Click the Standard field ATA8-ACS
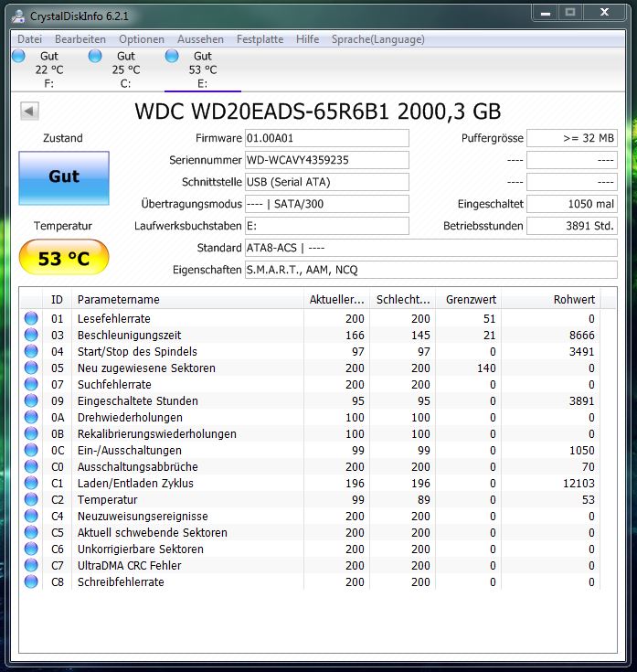 tap(431, 248)
